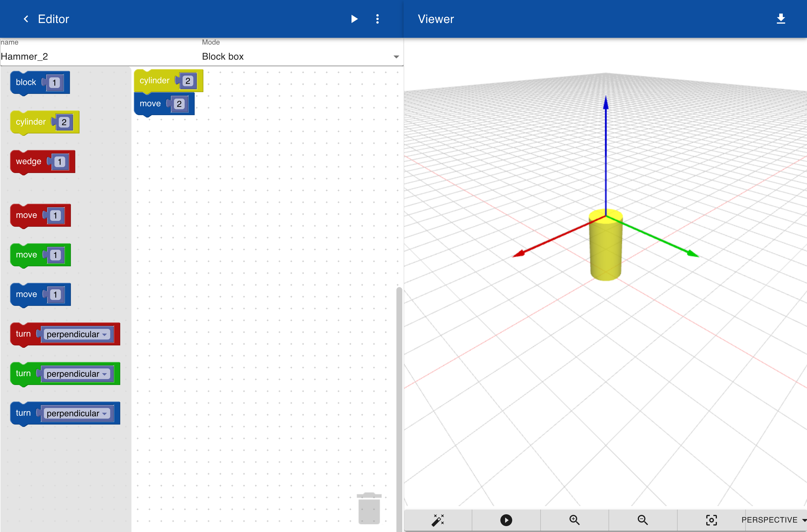Click the 'Viewer' header title
Screen dimensions: 807x532
(436, 19)
